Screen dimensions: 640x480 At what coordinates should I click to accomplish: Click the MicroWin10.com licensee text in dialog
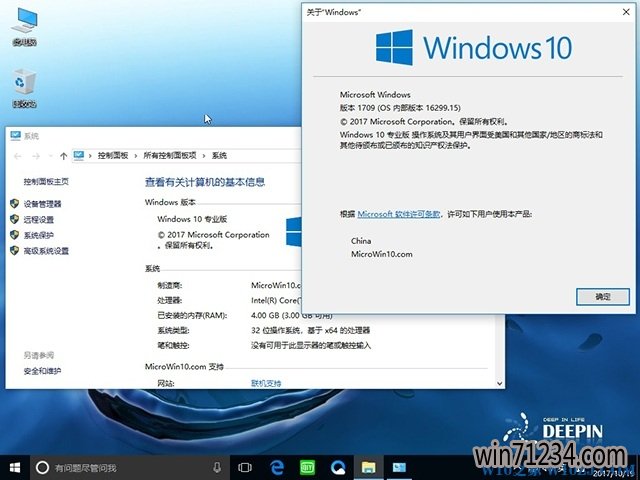point(382,254)
